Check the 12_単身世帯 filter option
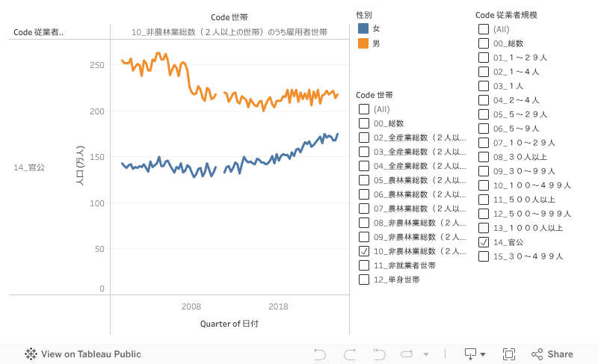The width and height of the screenshot is (598, 364). [364, 280]
